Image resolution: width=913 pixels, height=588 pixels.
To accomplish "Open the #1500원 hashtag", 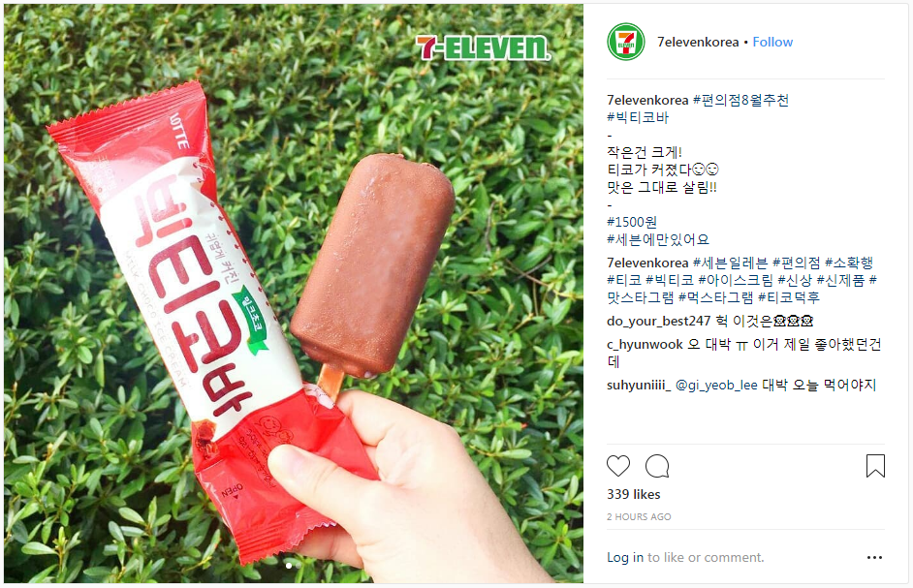I will [x=632, y=223].
